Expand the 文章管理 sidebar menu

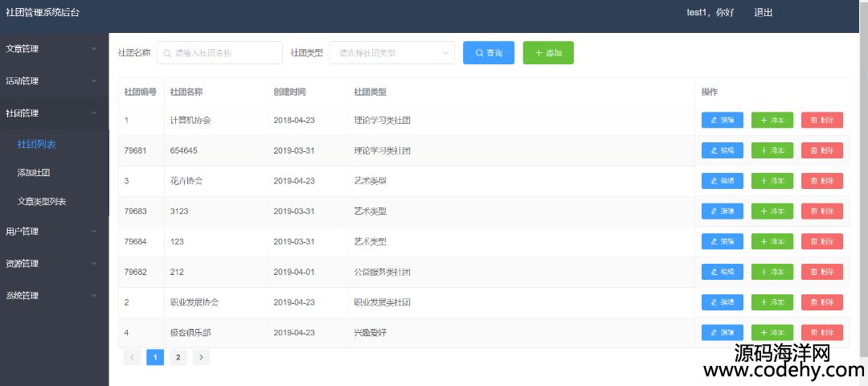coord(53,49)
